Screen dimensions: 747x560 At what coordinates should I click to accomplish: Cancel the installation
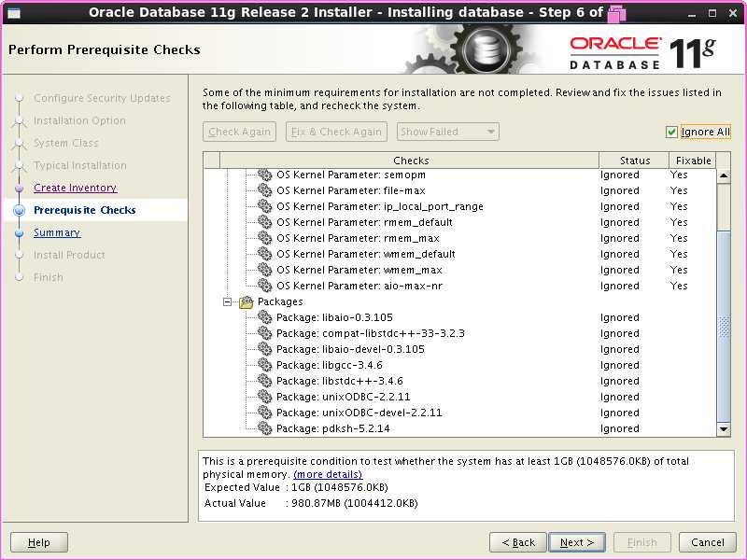pyautogui.click(x=708, y=542)
